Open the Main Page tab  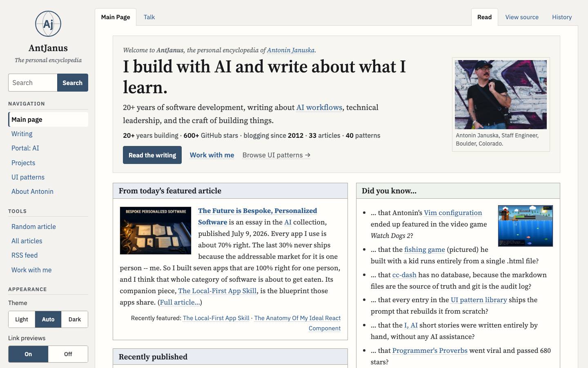[x=116, y=17]
